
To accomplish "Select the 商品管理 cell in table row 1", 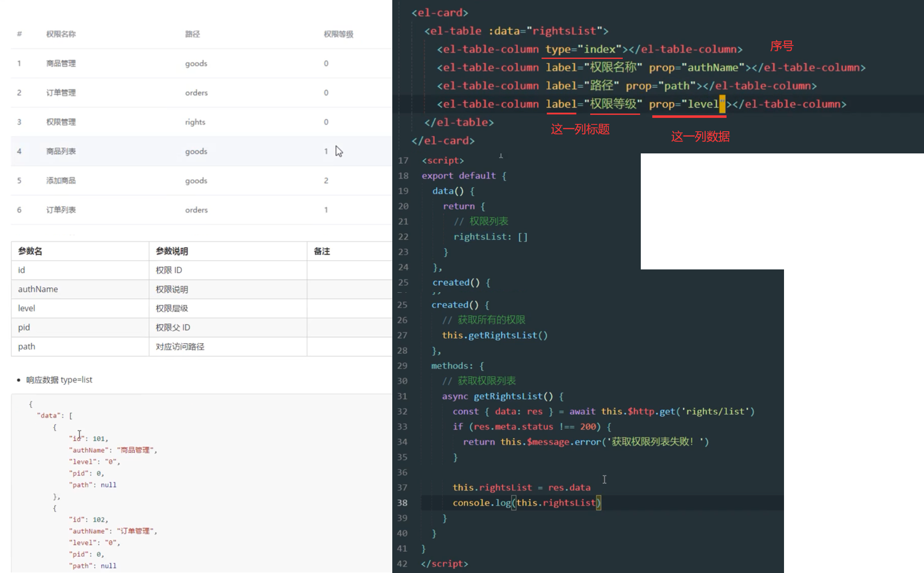I will 61,63.
